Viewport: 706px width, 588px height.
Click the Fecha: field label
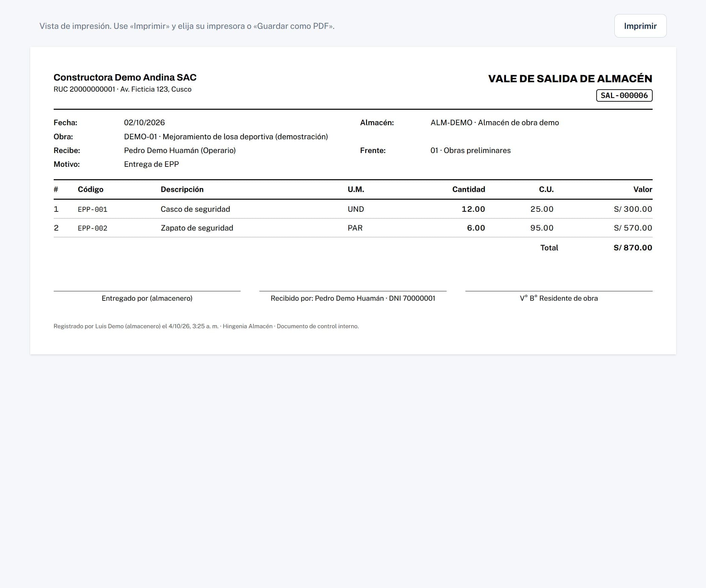[65, 123]
